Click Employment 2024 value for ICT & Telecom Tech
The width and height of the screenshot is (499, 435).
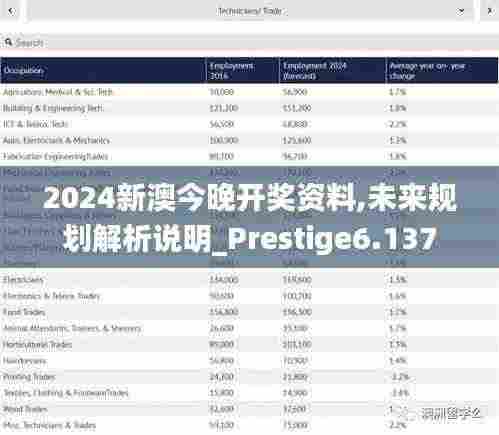[x=295, y=124]
